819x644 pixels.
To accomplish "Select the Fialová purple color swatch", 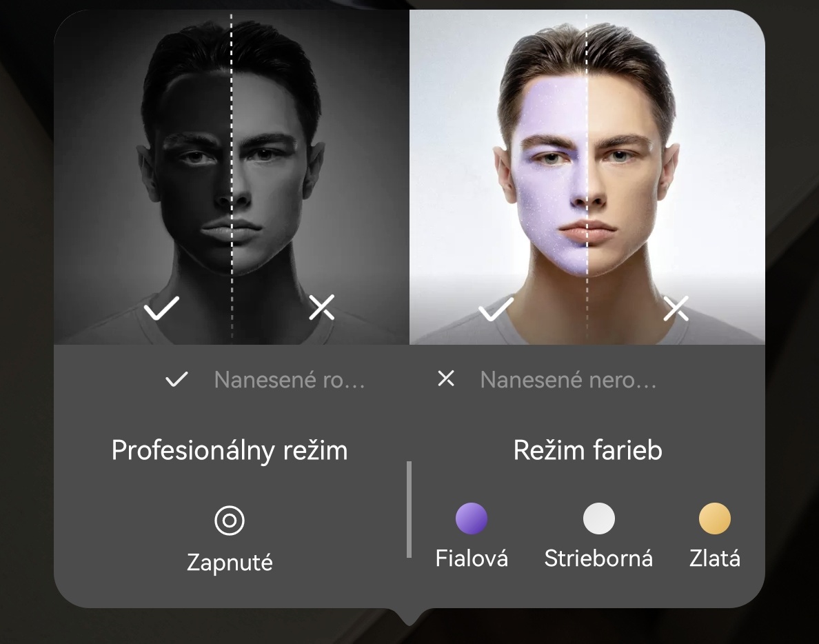I will point(471,518).
